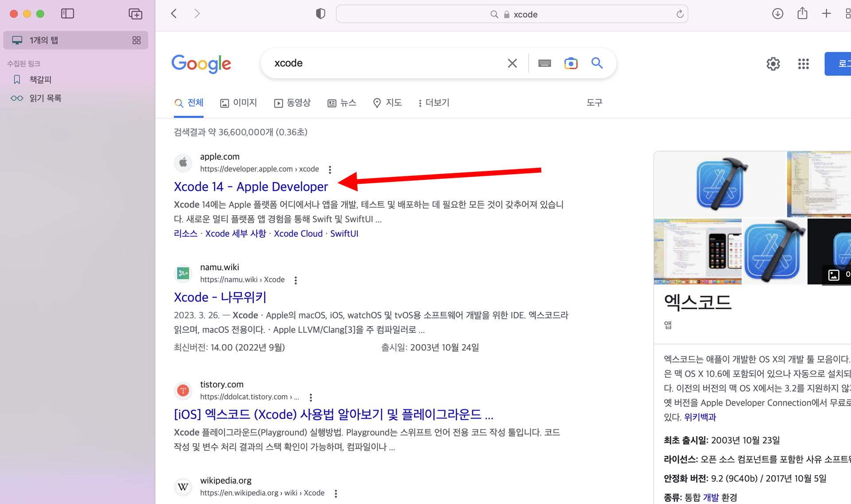
Task: Toggle the Safari sidebar
Action: (x=67, y=14)
